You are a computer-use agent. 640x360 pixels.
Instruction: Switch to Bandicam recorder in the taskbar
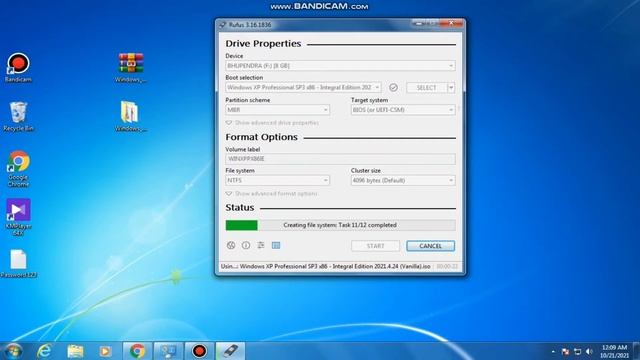(x=199, y=351)
